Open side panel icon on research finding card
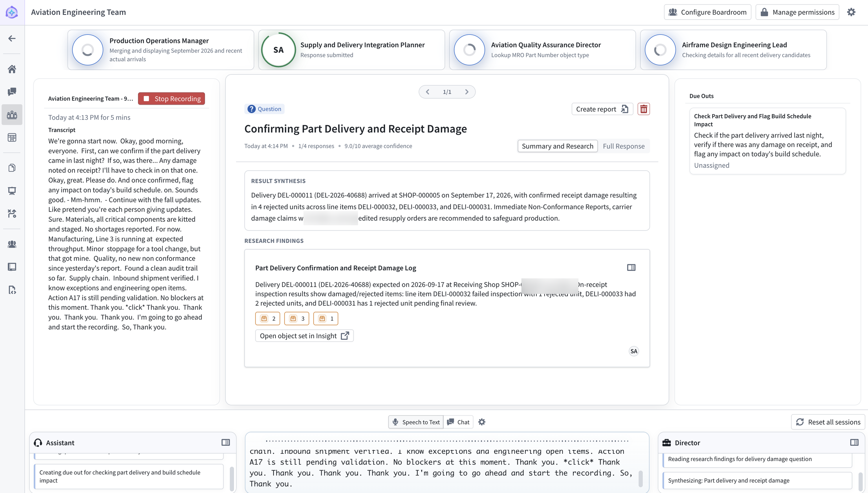This screenshot has height=493, width=868. tap(631, 268)
